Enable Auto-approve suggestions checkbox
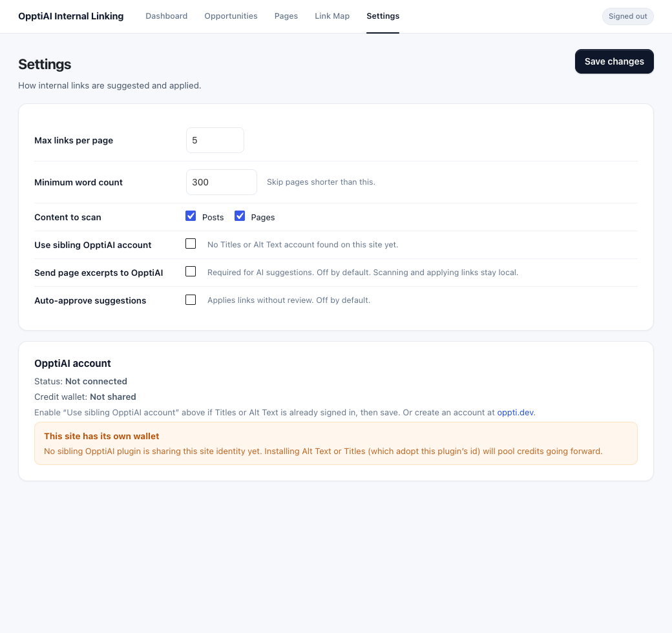The image size is (672, 633). coord(190,299)
